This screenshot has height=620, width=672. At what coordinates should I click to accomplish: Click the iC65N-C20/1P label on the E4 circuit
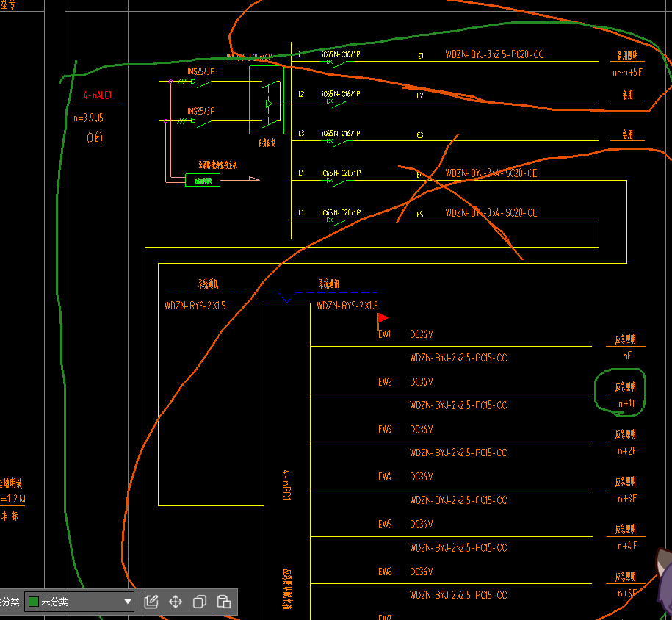click(342, 173)
